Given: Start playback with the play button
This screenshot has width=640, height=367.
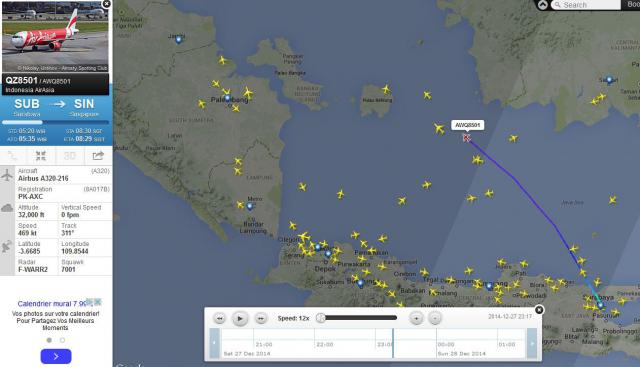Looking at the screenshot, I should [240, 318].
